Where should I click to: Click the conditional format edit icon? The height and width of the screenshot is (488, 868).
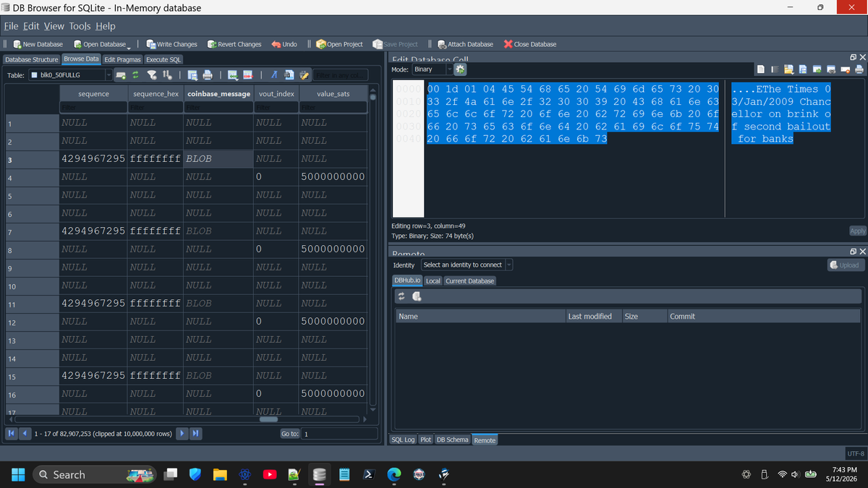304,75
